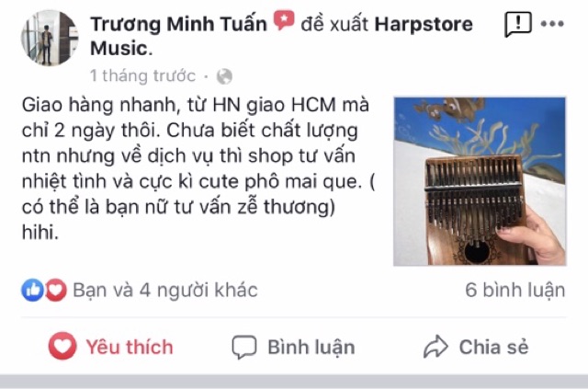View the kalimba photo attachment

click(480, 181)
